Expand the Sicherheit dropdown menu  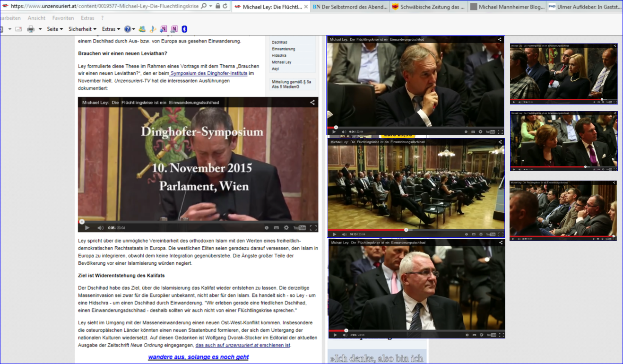point(82,29)
